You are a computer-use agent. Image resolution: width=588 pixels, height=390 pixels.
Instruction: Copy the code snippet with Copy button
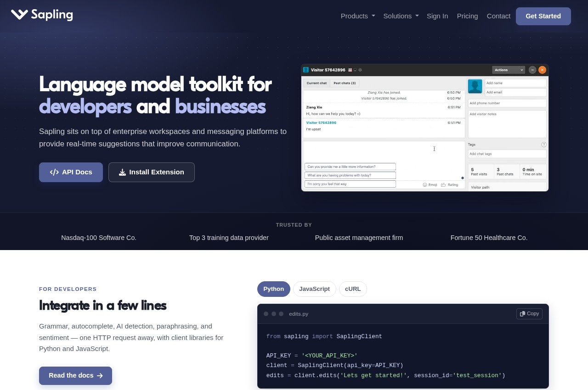click(529, 313)
